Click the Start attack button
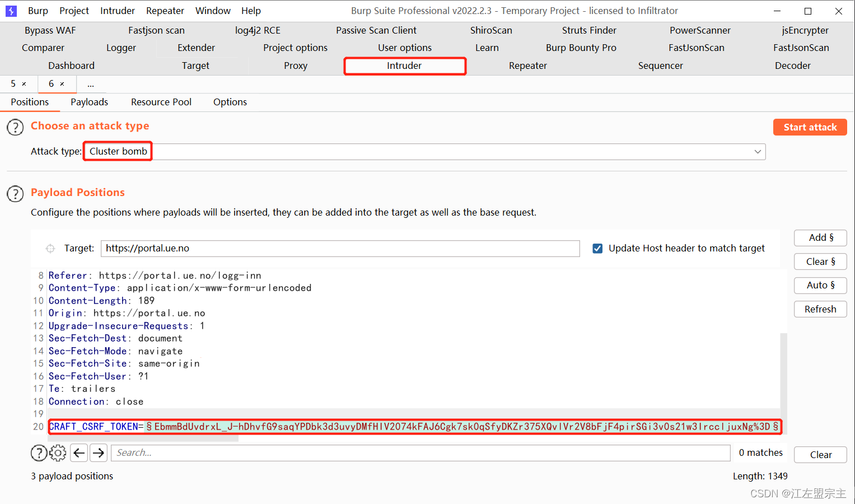855x504 pixels. 810,127
